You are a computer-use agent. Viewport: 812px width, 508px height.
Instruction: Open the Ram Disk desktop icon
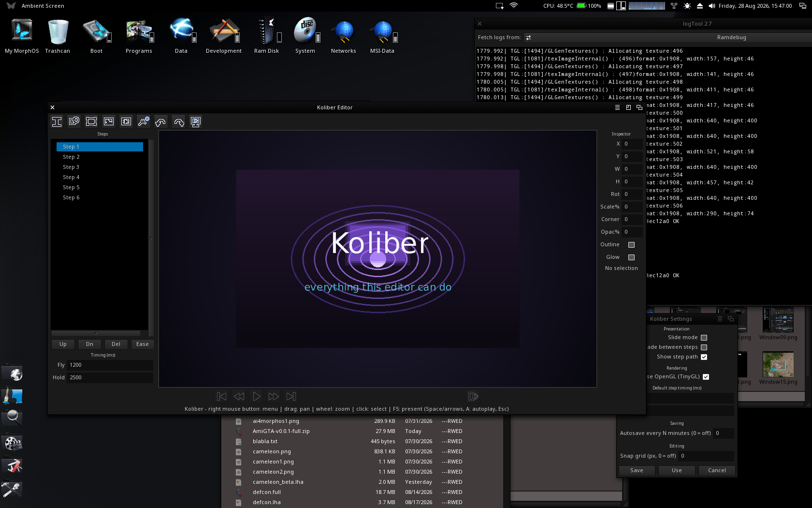pos(266,36)
